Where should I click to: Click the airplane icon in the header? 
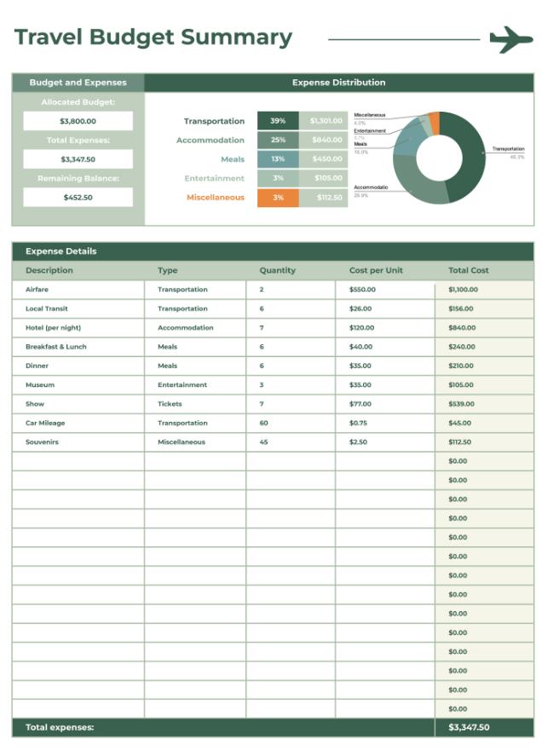pos(511,39)
